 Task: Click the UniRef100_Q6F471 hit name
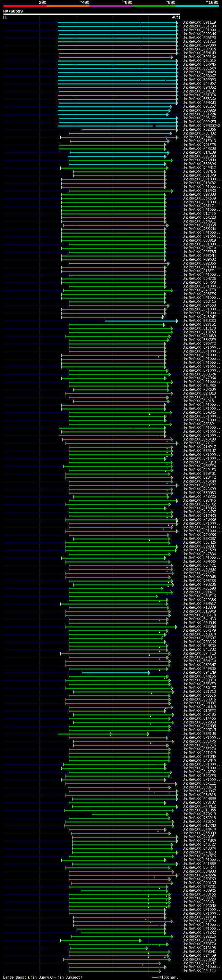click(199, 565)
